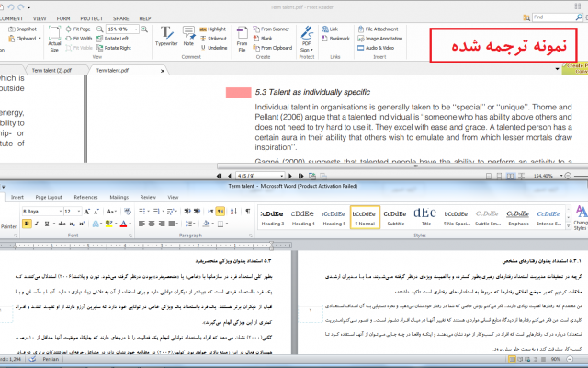Switch to Term talent (2).pdf tab
This screenshot has height=368, width=588.
point(51,70)
